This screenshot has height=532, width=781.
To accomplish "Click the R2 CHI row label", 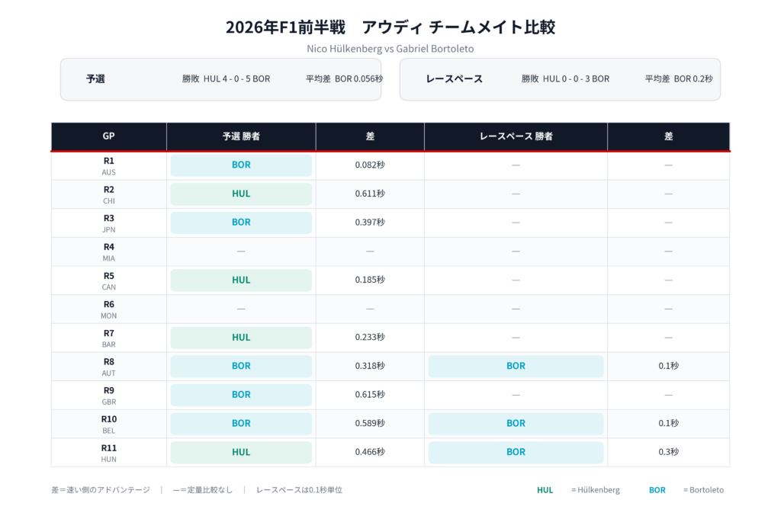I will [108, 194].
